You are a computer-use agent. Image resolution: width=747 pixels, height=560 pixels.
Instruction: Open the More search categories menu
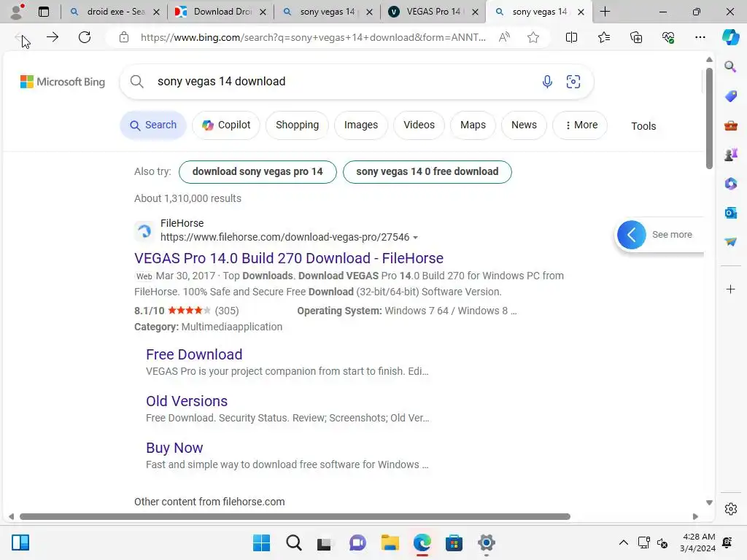(x=580, y=125)
